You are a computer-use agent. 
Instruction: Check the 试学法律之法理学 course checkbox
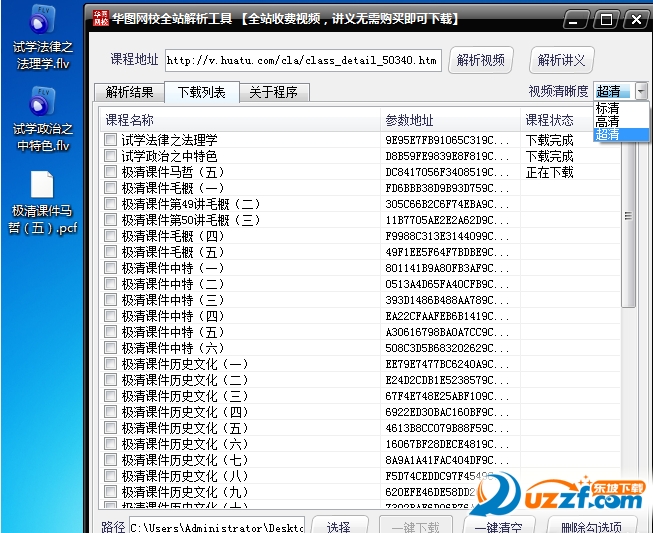(110, 141)
